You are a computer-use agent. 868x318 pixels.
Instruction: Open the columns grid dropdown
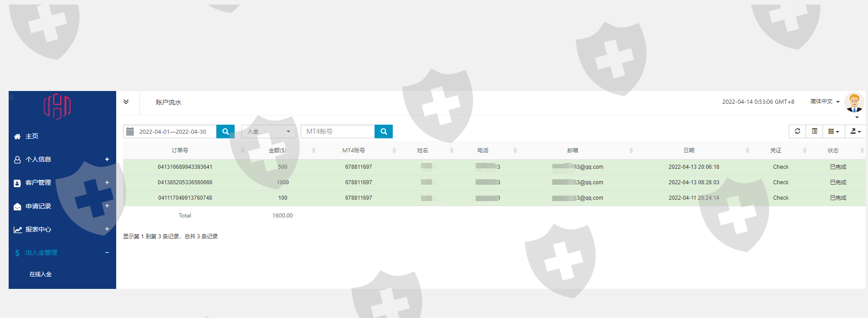[x=833, y=131]
